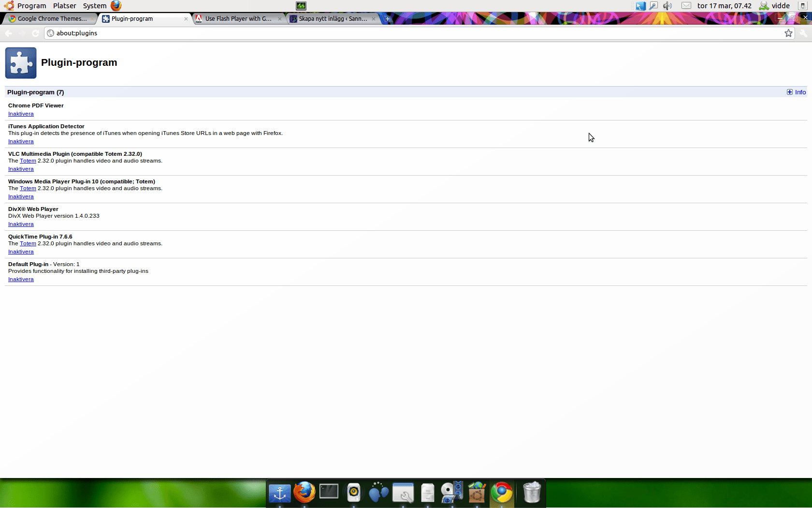Image resolution: width=812 pixels, height=508 pixels.
Task: Open the volume control speaker icon
Action: [667, 6]
